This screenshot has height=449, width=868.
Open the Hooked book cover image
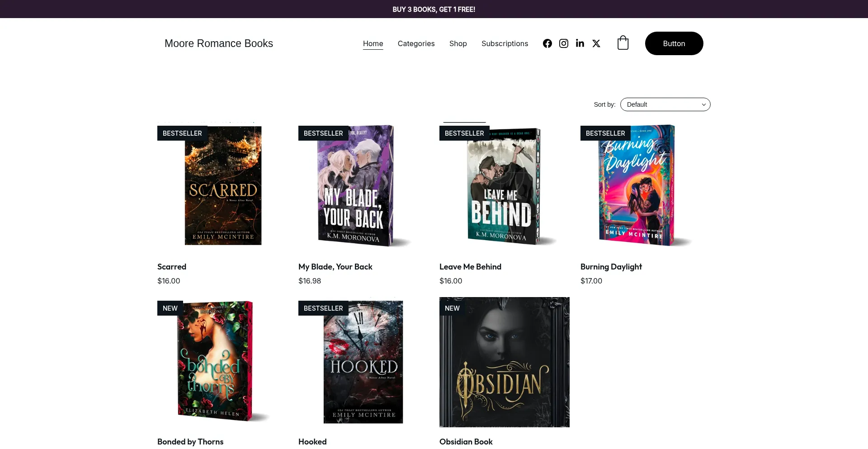coord(363,362)
